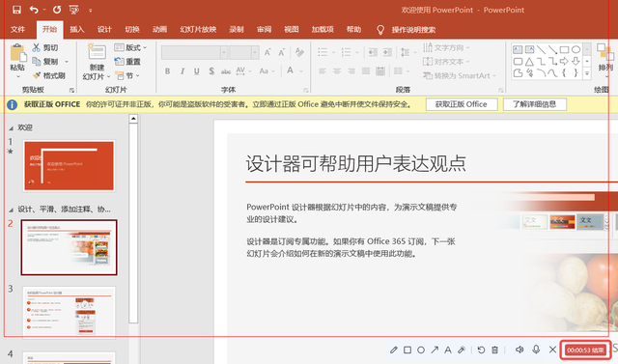Toggle the recording microphone
Viewport: 618px width, 364px height.
point(536,350)
